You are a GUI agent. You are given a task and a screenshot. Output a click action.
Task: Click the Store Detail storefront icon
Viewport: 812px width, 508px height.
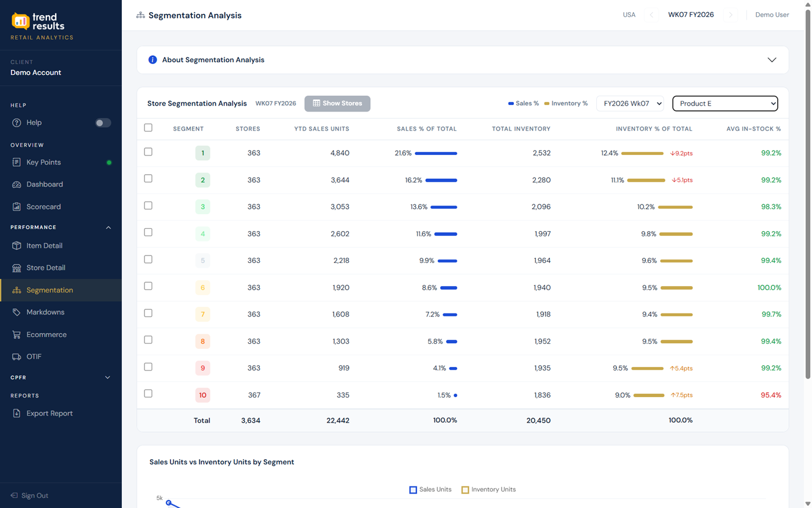16,268
